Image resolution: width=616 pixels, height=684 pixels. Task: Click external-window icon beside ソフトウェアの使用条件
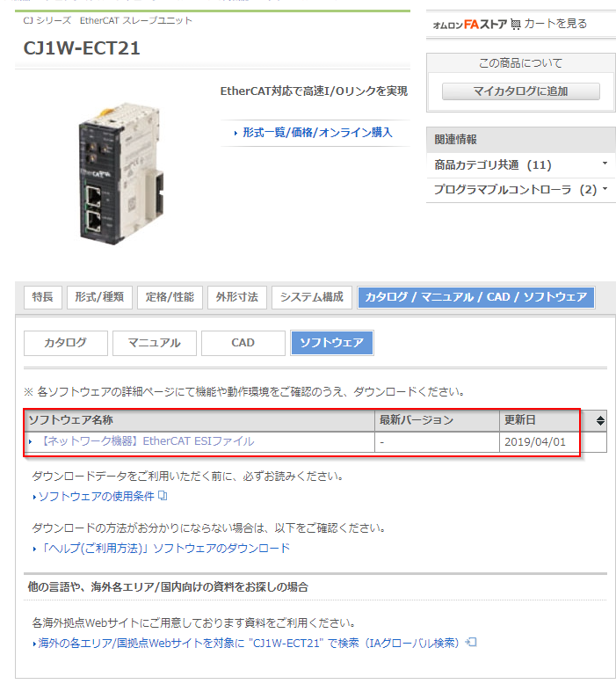point(163,496)
